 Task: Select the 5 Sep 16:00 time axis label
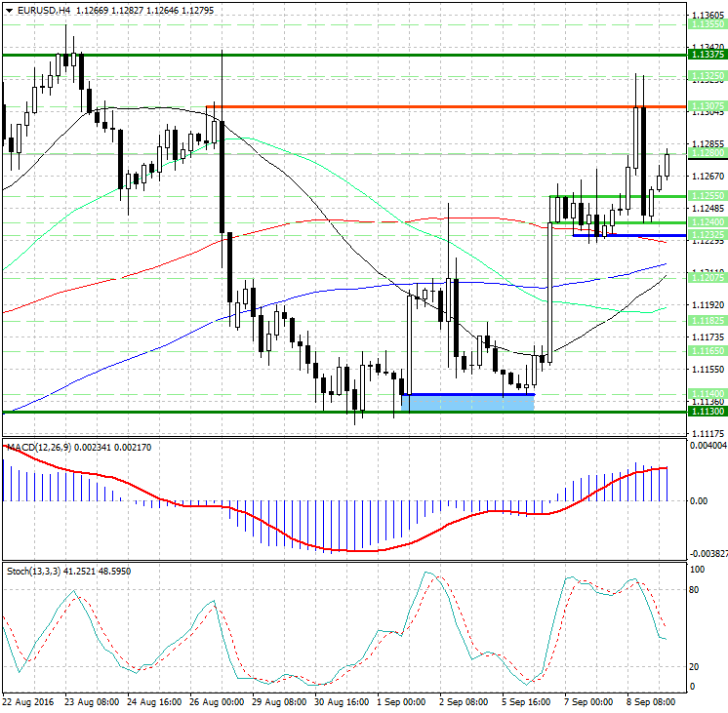coord(526,702)
